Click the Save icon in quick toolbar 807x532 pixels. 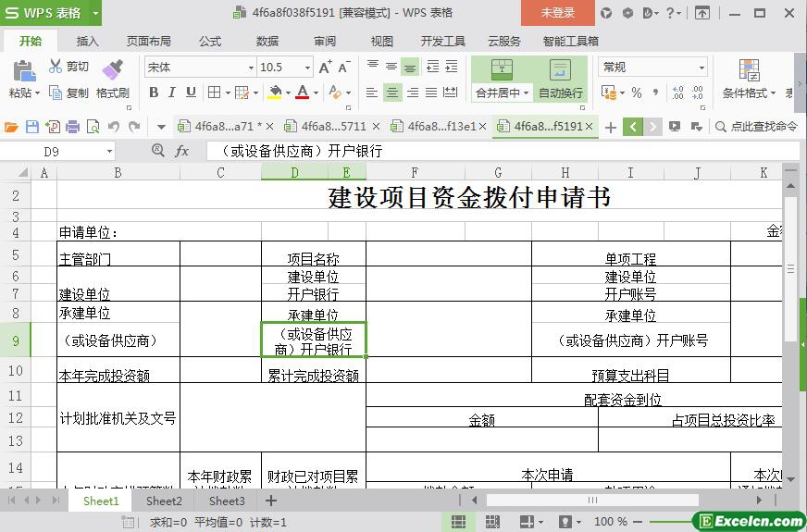click(32, 127)
